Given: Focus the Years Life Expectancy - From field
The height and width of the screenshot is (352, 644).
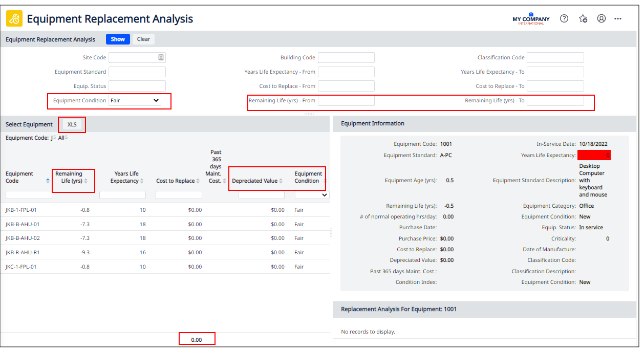Looking at the screenshot, I should point(346,72).
